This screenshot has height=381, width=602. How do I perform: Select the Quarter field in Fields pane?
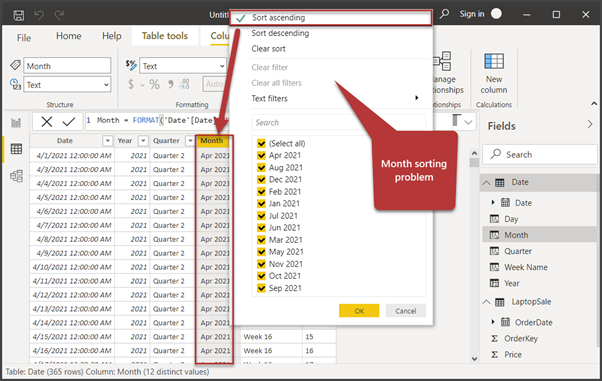(x=518, y=251)
